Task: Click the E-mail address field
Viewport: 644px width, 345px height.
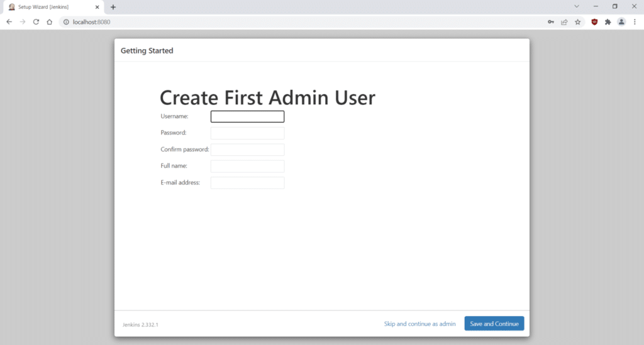Action: click(247, 182)
